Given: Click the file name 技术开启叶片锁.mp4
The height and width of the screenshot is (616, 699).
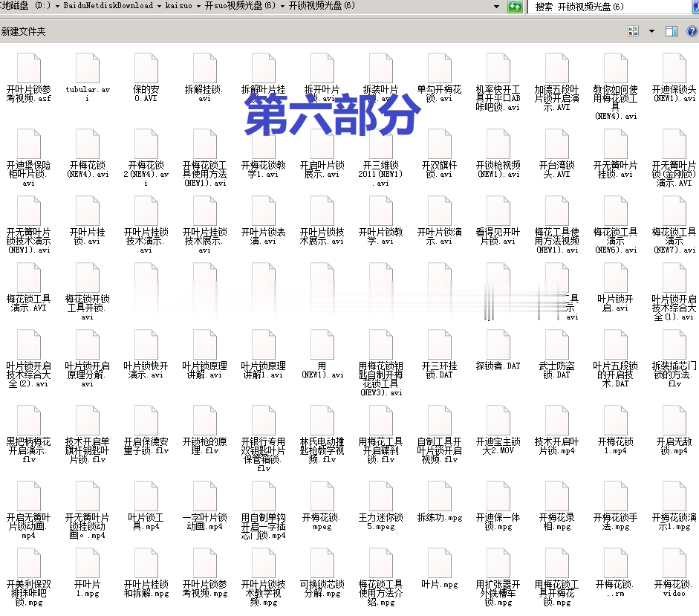Looking at the screenshot, I should tap(557, 446).
